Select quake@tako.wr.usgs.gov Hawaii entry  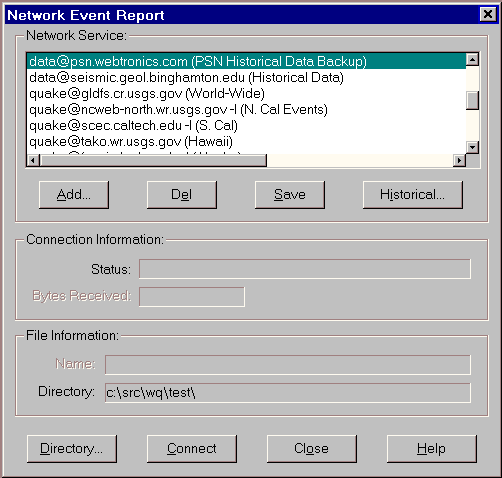pyautogui.click(x=246, y=141)
